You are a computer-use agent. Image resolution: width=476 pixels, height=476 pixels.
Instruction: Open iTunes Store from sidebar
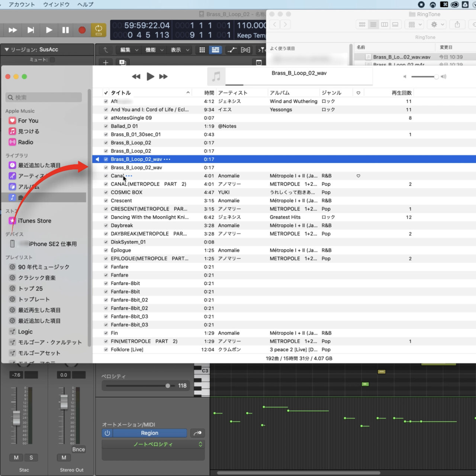(34, 221)
